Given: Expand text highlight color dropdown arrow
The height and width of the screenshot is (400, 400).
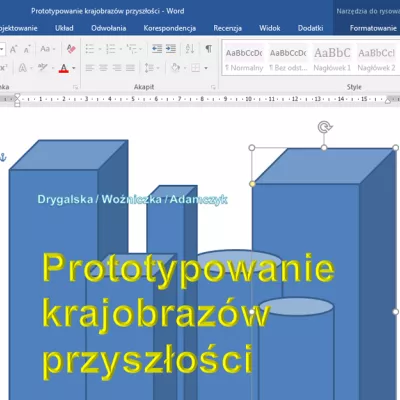Looking at the screenshot, I should tap(53, 68).
